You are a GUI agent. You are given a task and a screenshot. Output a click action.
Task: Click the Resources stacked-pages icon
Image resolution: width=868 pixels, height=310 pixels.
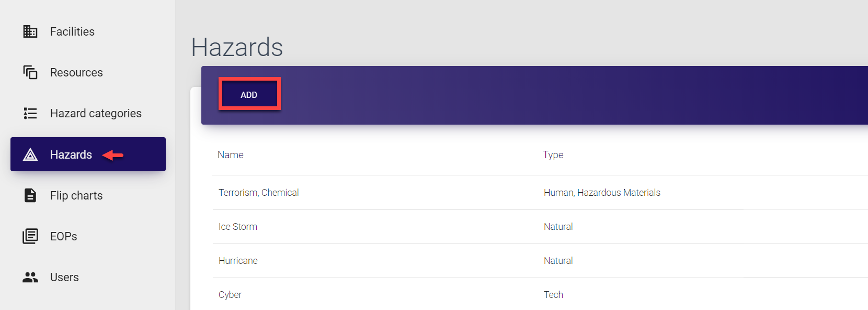(x=30, y=72)
